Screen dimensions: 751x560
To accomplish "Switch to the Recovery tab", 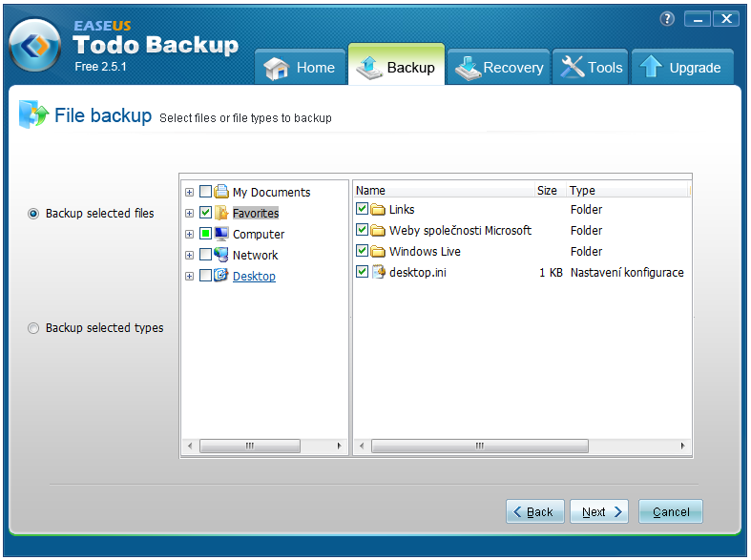I will (x=498, y=67).
